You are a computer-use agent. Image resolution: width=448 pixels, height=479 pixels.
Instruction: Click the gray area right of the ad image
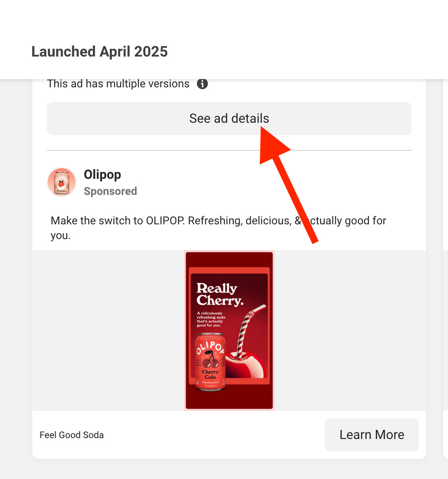point(350,331)
